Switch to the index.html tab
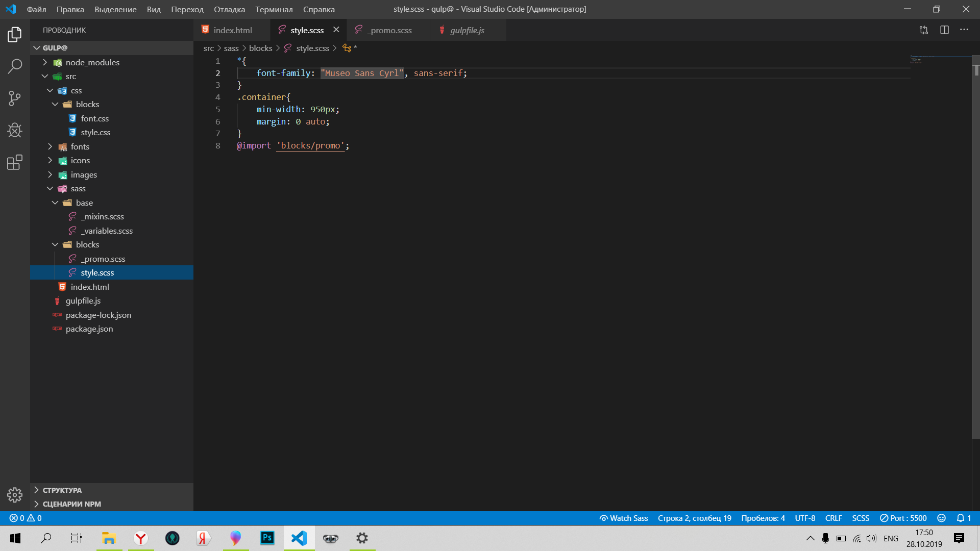The height and width of the screenshot is (551, 980). click(x=232, y=30)
